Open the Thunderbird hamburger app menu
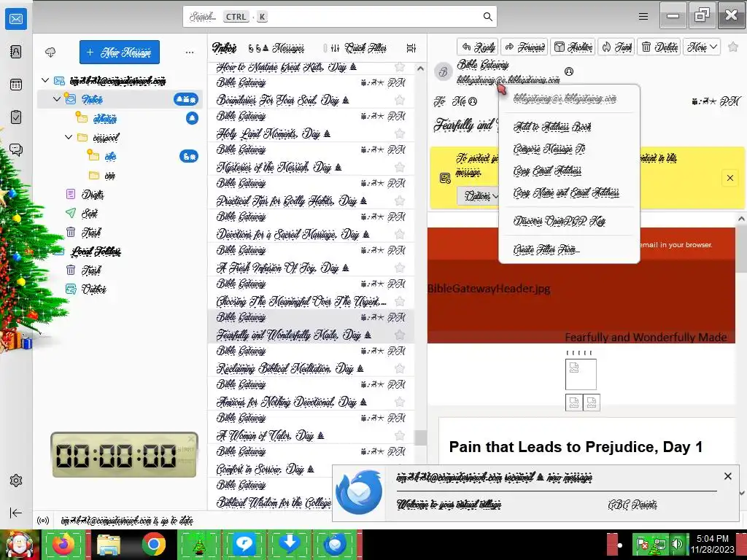This screenshot has height=560, width=747. [643, 17]
